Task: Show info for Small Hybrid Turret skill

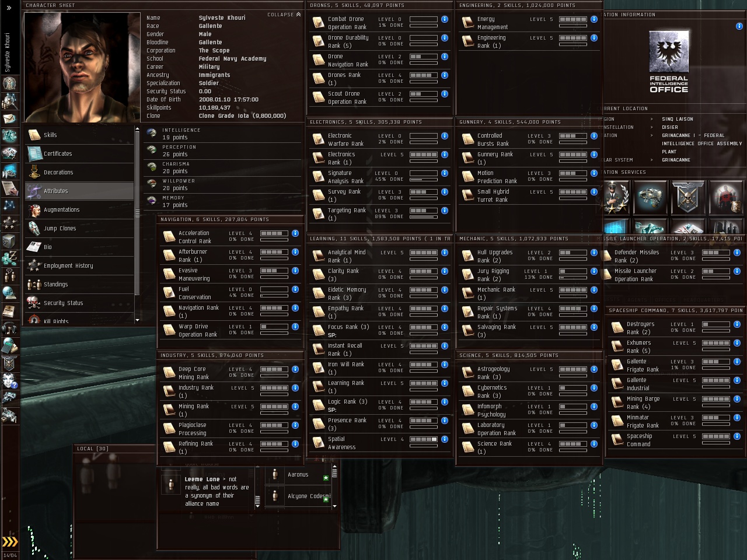Action: 594,192
